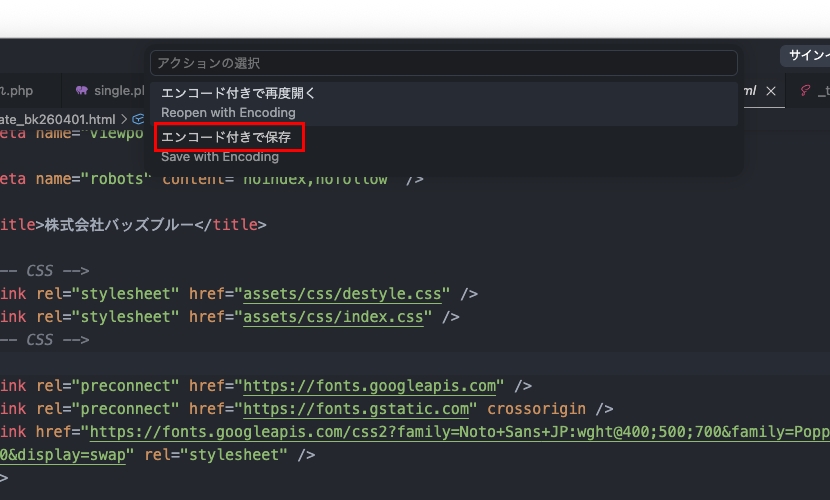Open the fonts.googleapis.com/css2 Noto Sans JP link
Screen dimensions: 830x500
(459, 432)
